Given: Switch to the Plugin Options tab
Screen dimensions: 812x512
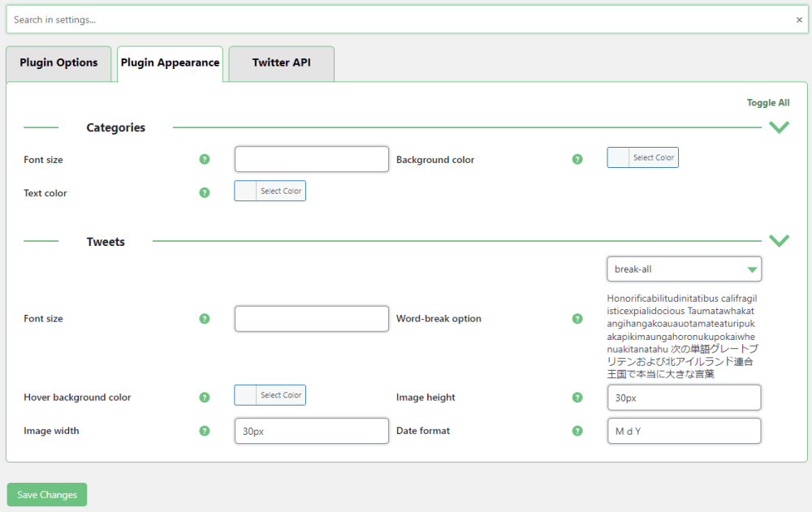Looking at the screenshot, I should tap(58, 63).
